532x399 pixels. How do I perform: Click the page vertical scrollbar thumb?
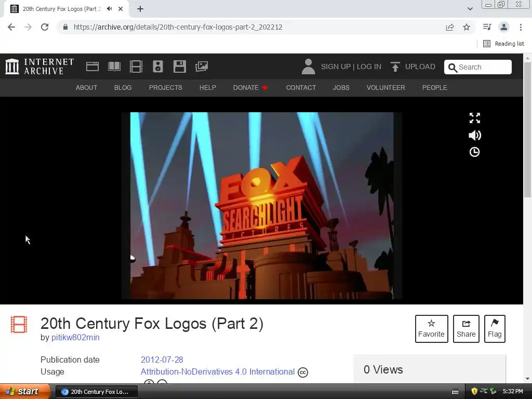527,129
